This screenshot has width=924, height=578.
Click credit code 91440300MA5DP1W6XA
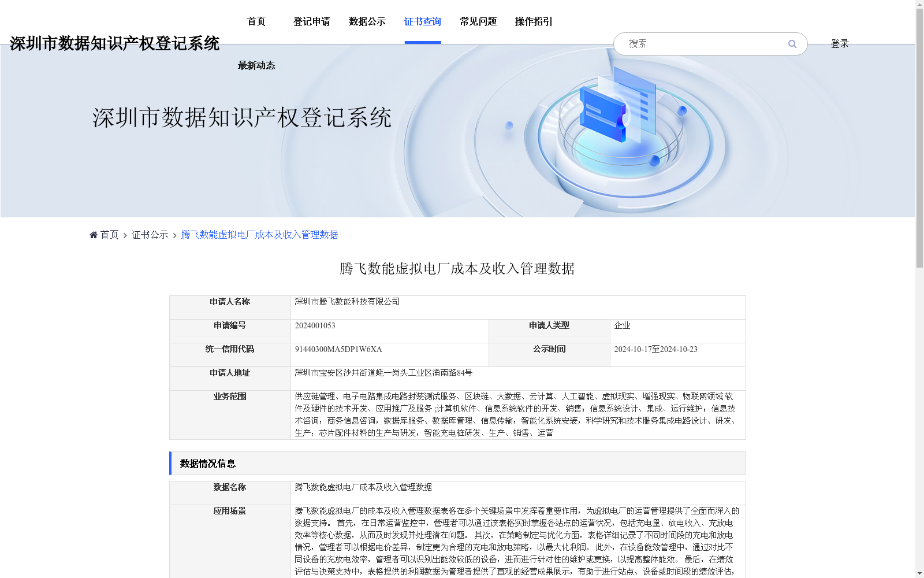point(338,349)
